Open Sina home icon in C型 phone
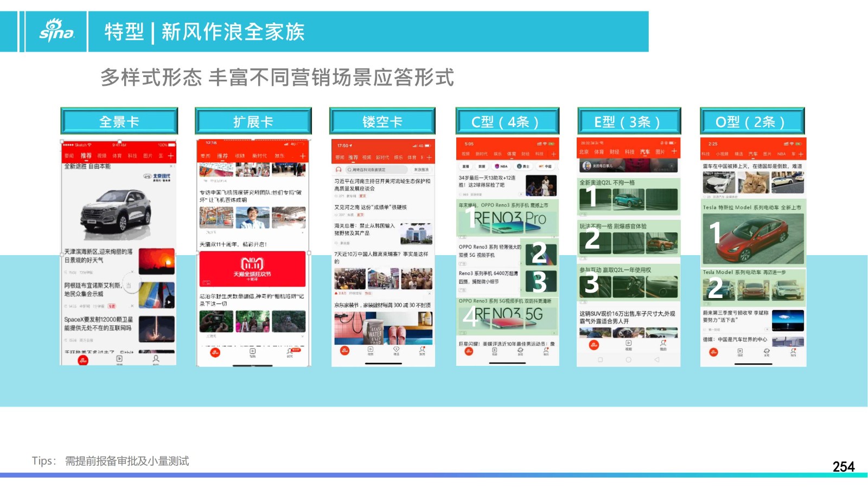 point(469,351)
